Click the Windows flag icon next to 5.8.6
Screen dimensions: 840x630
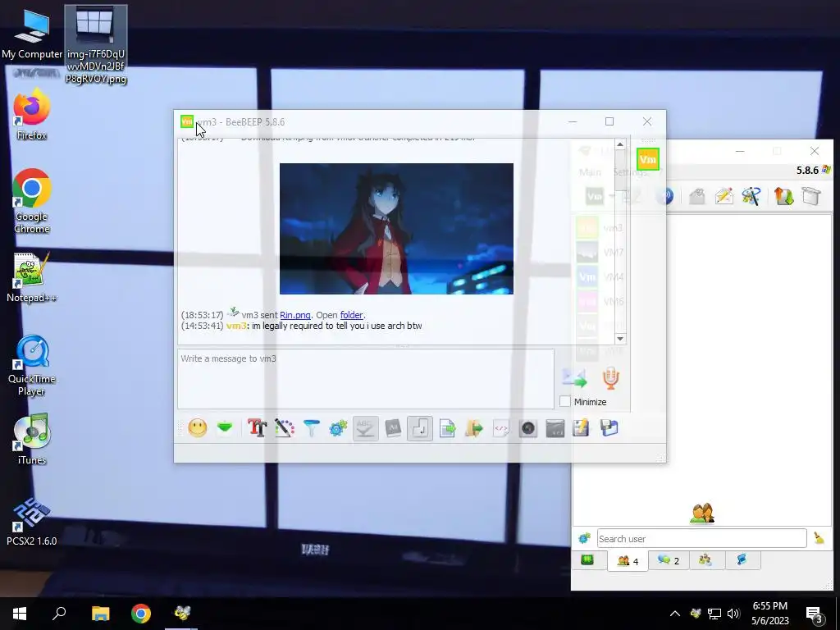[x=825, y=170]
